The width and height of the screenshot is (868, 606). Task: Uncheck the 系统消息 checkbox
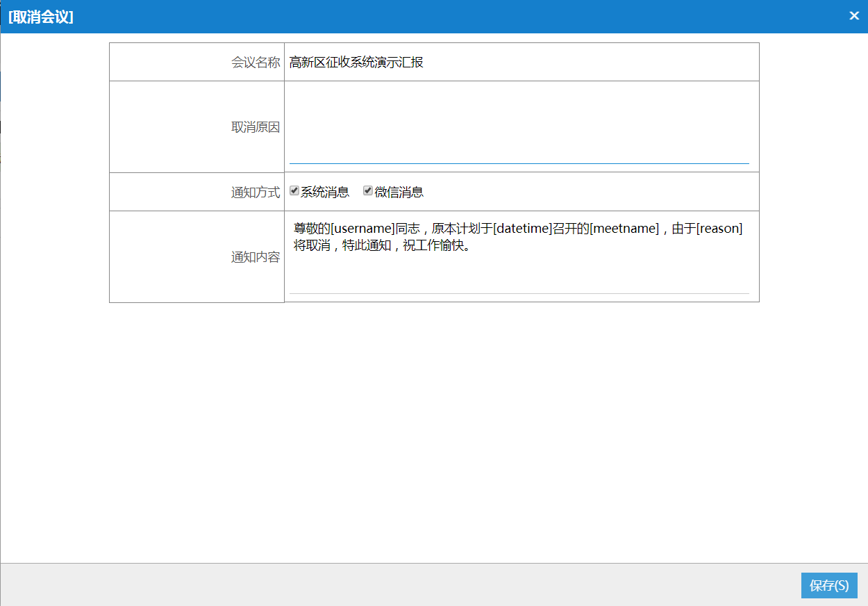(x=294, y=191)
